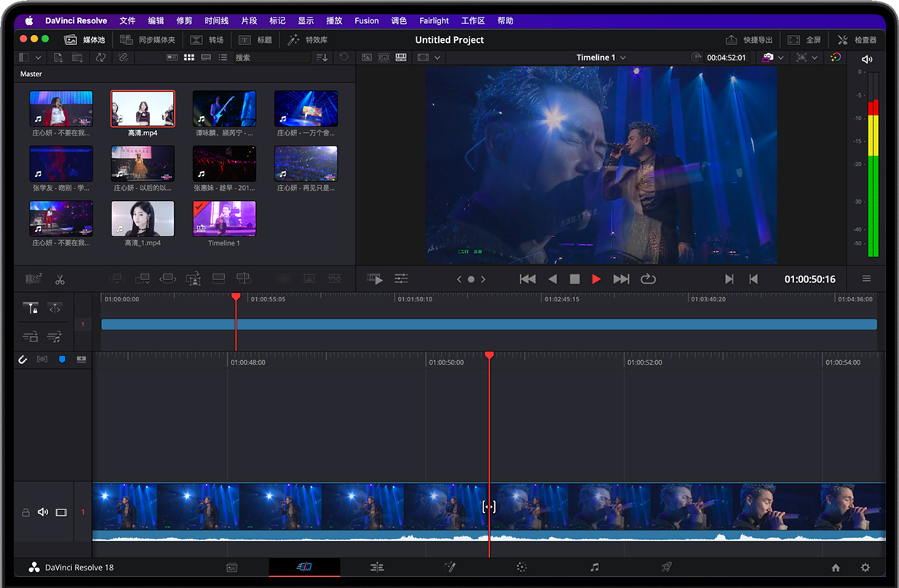Screen dimensions: 899x588
Task: Open the 时间线 menu in menu bar
Action: [x=216, y=20]
